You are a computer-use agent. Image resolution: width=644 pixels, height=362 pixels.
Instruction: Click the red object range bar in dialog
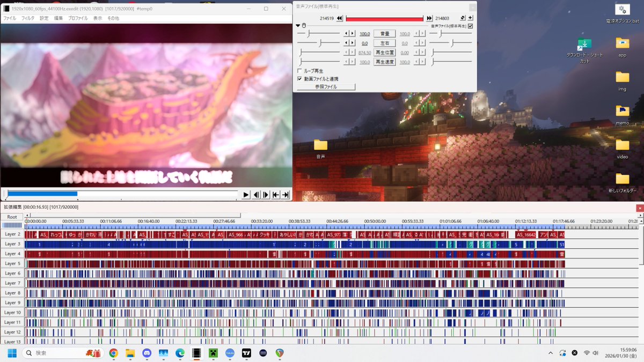click(x=384, y=18)
